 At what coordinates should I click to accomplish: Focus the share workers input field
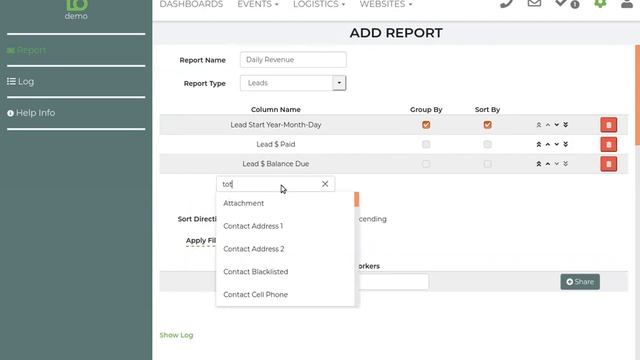[394, 282]
